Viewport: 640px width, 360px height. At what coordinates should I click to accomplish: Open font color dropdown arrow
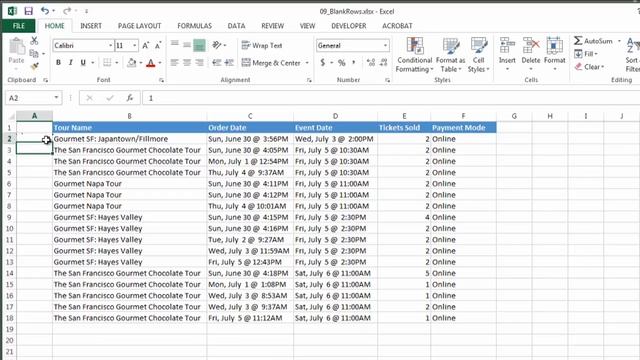click(x=160, y=63)
